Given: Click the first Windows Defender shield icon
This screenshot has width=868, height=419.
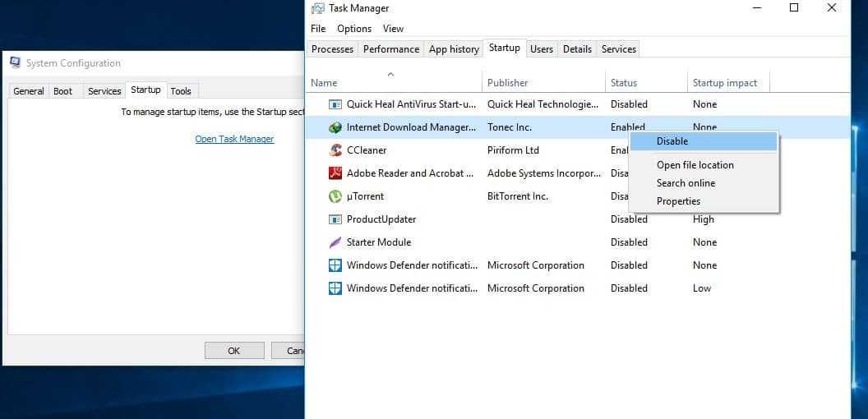Looking at the screenshot, I should (335, 265).
